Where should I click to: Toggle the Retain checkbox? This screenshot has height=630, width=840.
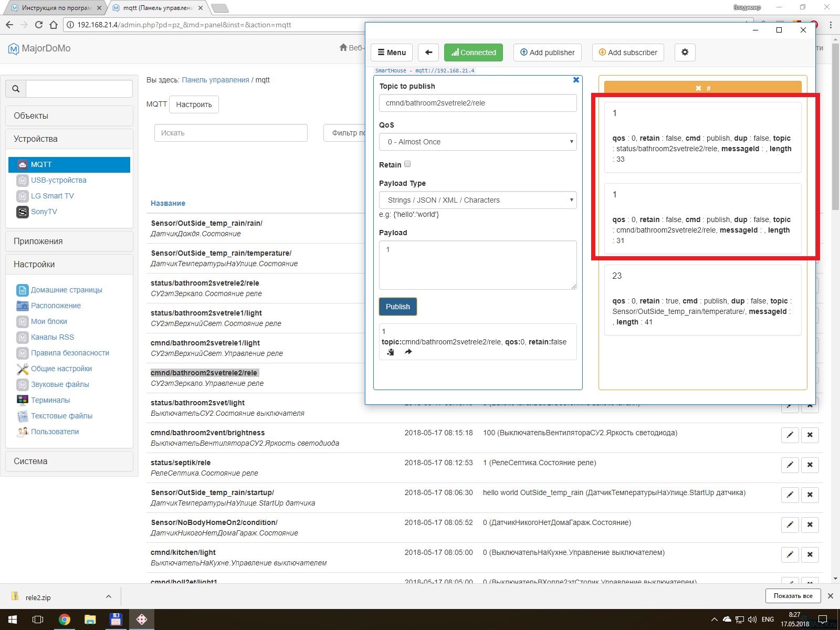[x=407, y=164]
